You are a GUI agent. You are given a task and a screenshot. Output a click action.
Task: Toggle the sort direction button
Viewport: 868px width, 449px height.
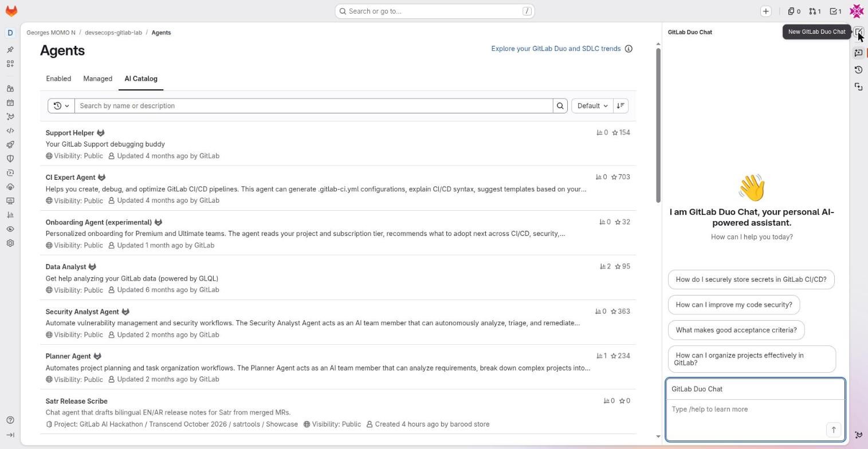pos(620,106)
